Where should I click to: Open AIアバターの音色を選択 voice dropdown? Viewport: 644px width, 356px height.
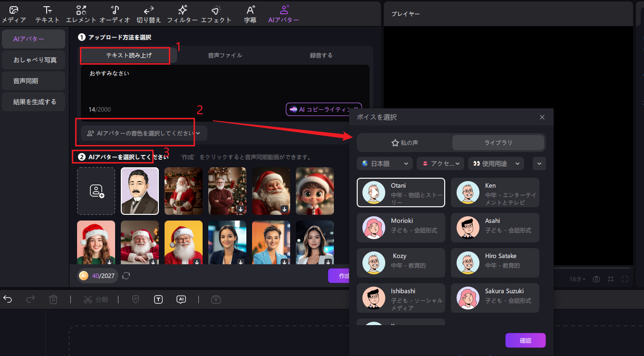(144, 134)
